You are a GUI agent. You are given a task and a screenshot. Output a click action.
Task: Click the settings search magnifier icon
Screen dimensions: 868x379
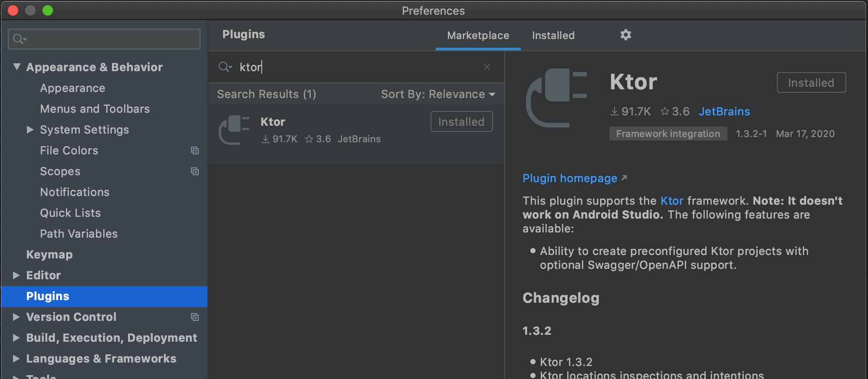pos(20,39)
